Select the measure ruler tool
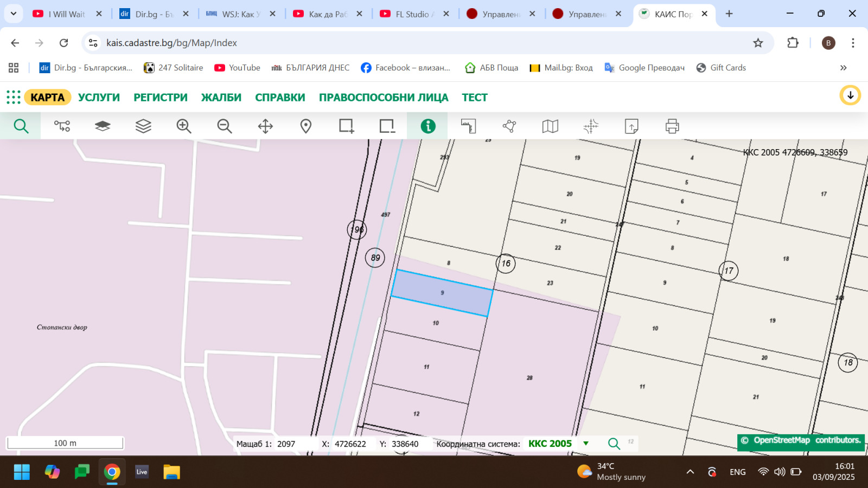This screenshot has height=488, width=868. [x=468, y=126]
